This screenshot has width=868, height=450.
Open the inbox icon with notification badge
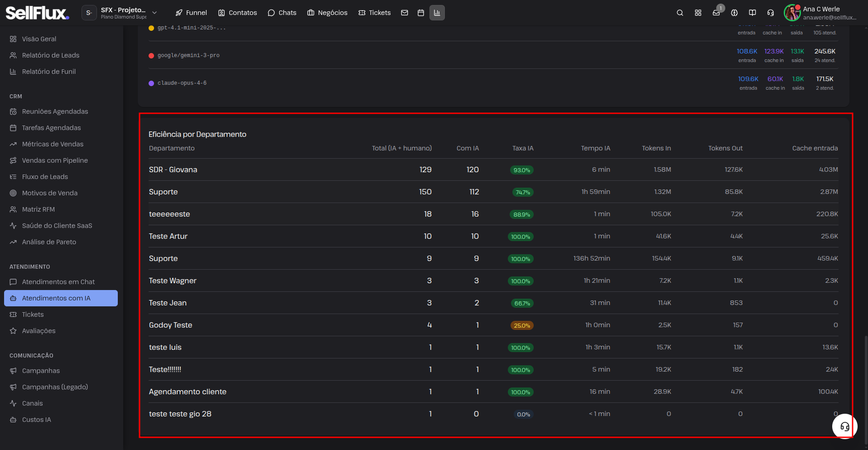pos(716,13)
